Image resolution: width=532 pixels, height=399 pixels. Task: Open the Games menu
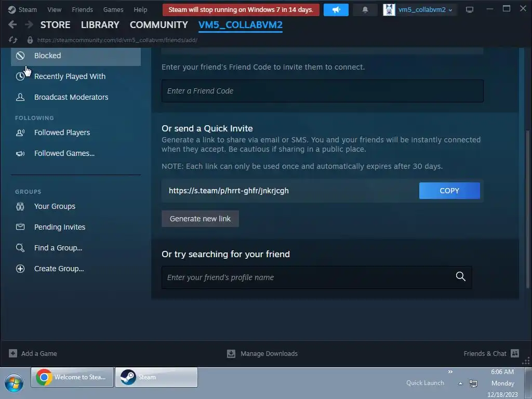113,9
